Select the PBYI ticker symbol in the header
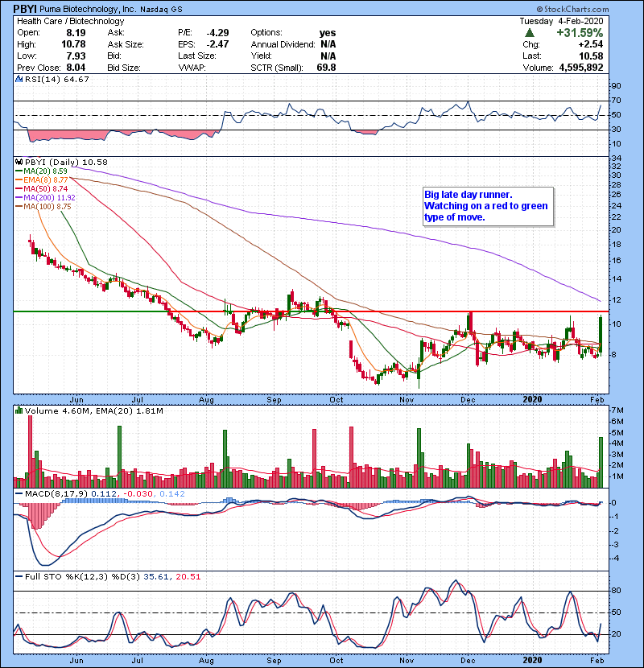 coord(25,9)
